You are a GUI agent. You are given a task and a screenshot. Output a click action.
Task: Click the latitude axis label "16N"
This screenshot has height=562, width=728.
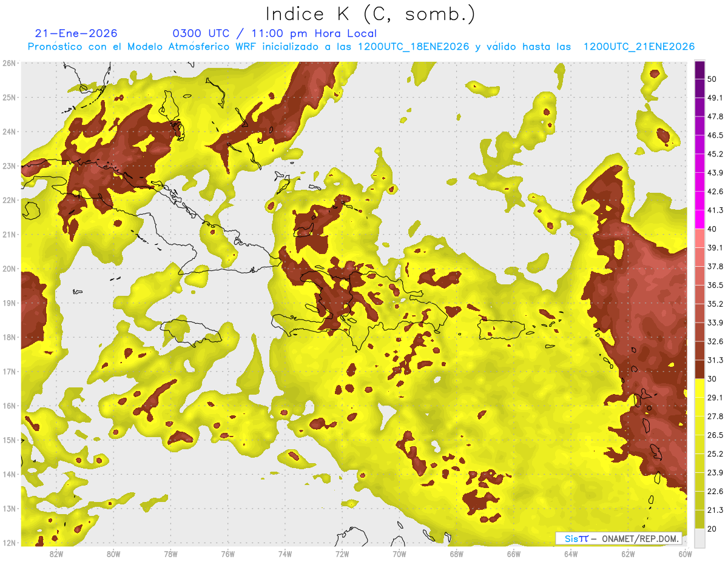click(x=9, y=406)
